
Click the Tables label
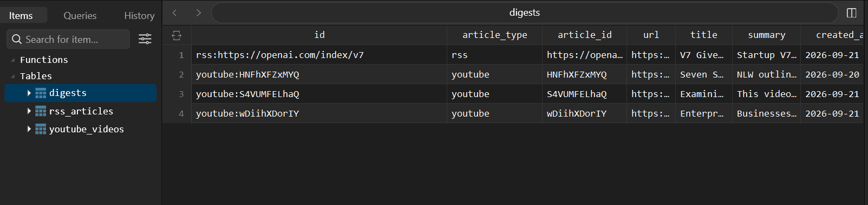(x=36, y=76)
